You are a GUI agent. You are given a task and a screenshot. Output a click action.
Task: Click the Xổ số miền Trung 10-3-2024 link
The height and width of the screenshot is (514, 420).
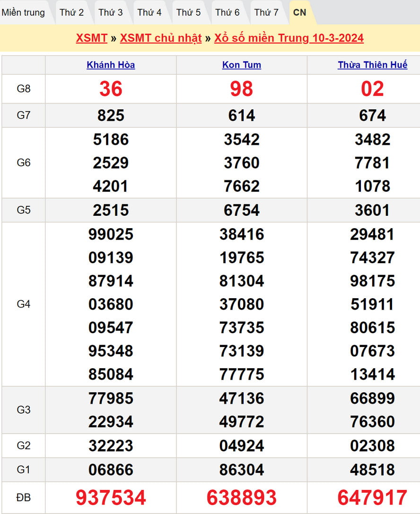coord(289,38)
